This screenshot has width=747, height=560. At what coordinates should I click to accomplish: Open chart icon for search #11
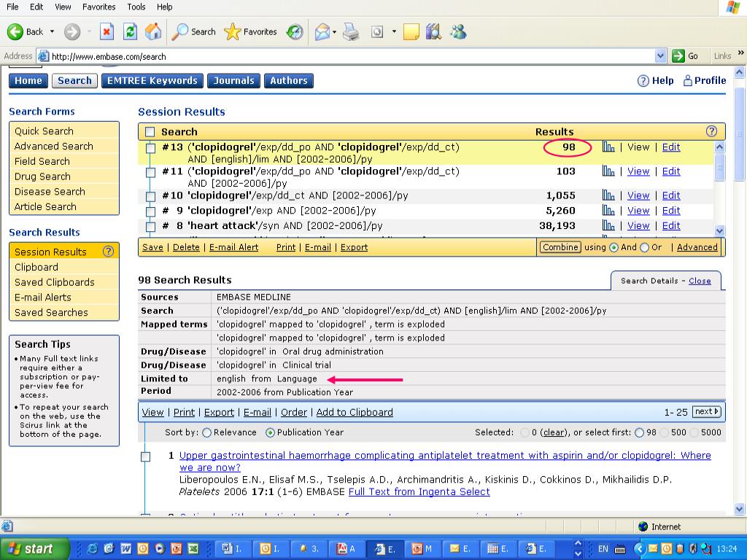pos(608,171)
